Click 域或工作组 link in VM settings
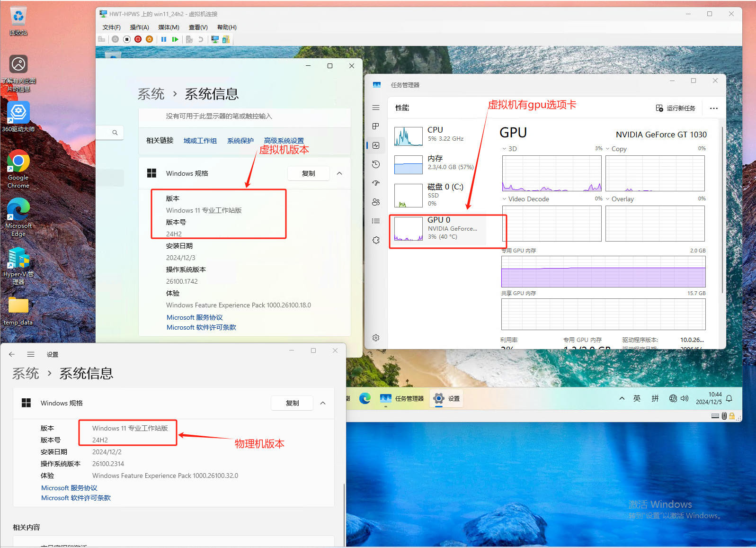 (x=200, y=141)
